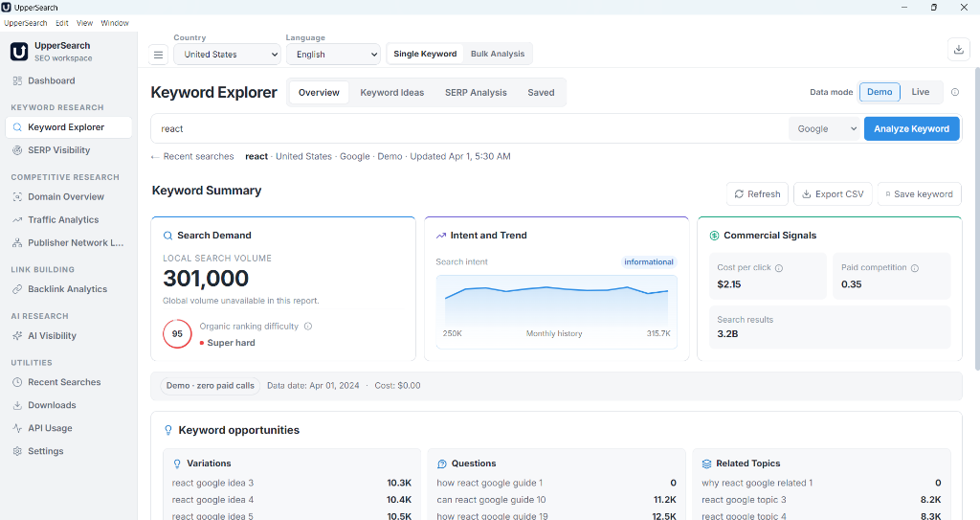Click question 'can react google guide 10'
This screenshot has width=980, height=520.
(x=491, y=500)
